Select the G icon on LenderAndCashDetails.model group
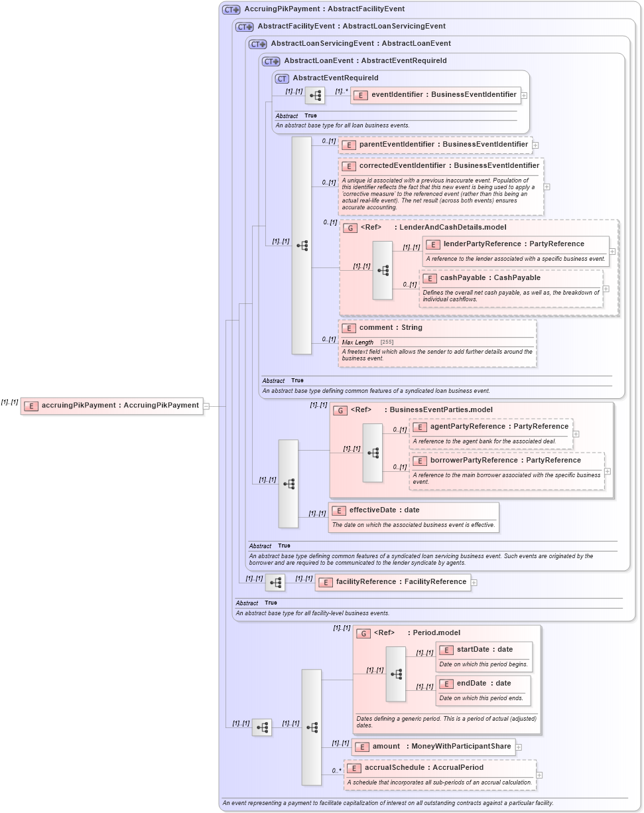644x813 pixels. pos(350,227)
